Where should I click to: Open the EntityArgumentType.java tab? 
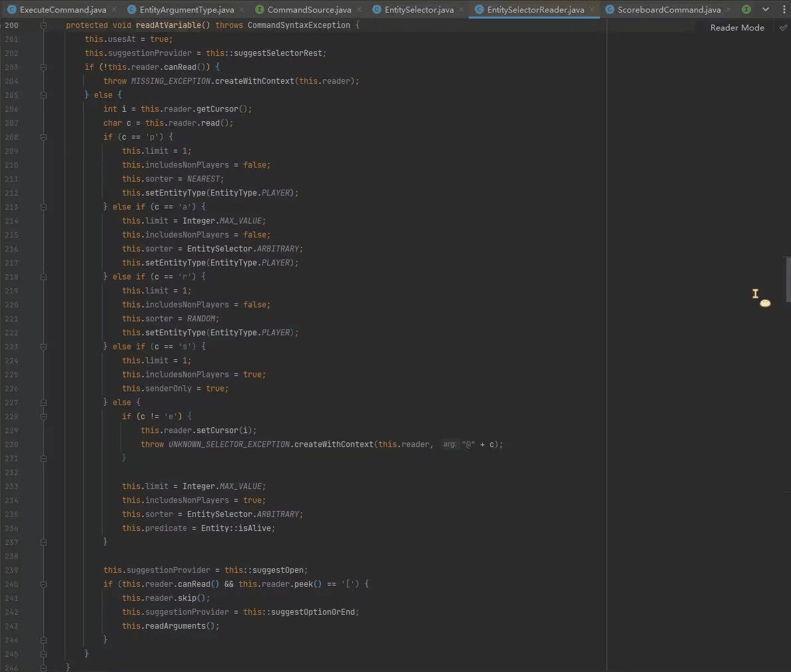[x=186, y=9]
